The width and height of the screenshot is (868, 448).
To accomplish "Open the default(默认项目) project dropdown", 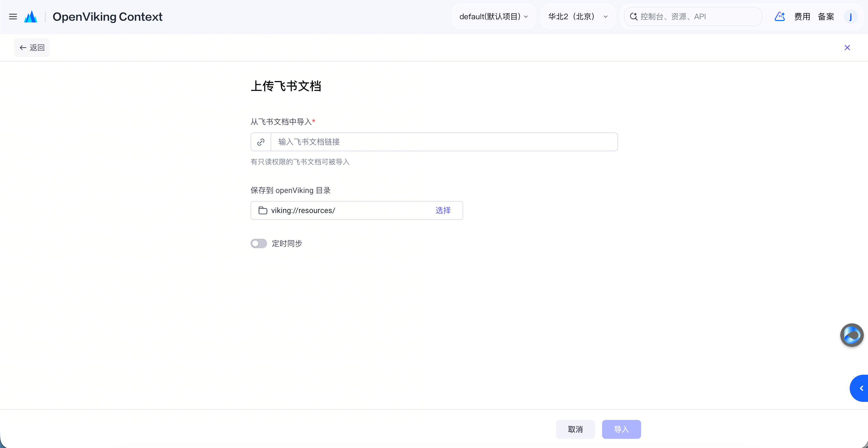I will click(x=494, y=17).
